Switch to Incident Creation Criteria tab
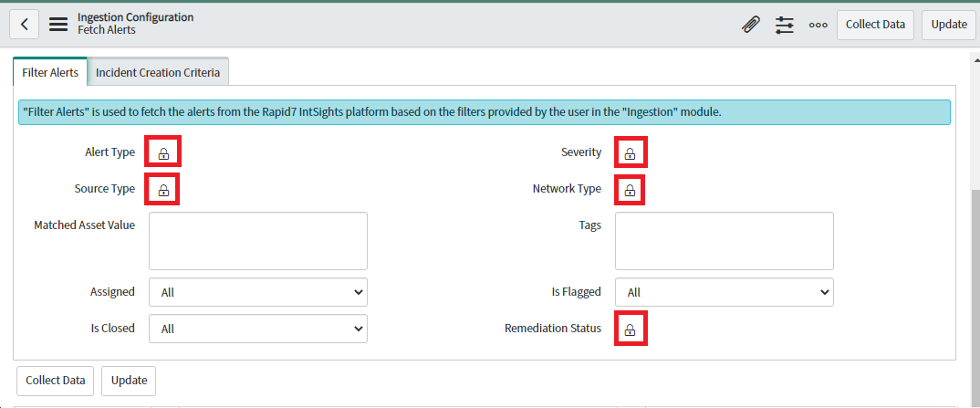980x408 pixels. [158, 72]
